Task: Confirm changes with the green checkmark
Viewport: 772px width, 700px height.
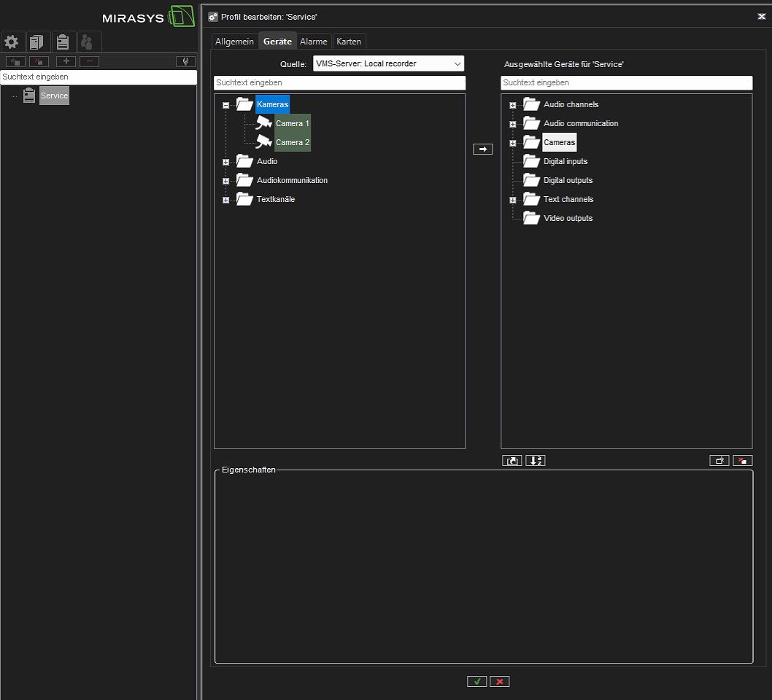Action: [476, 682]
